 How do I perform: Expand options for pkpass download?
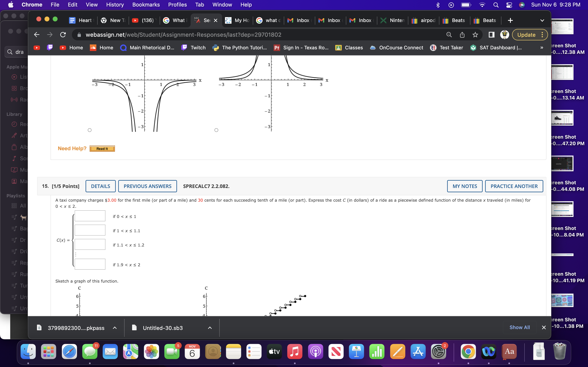coord(115,328)
